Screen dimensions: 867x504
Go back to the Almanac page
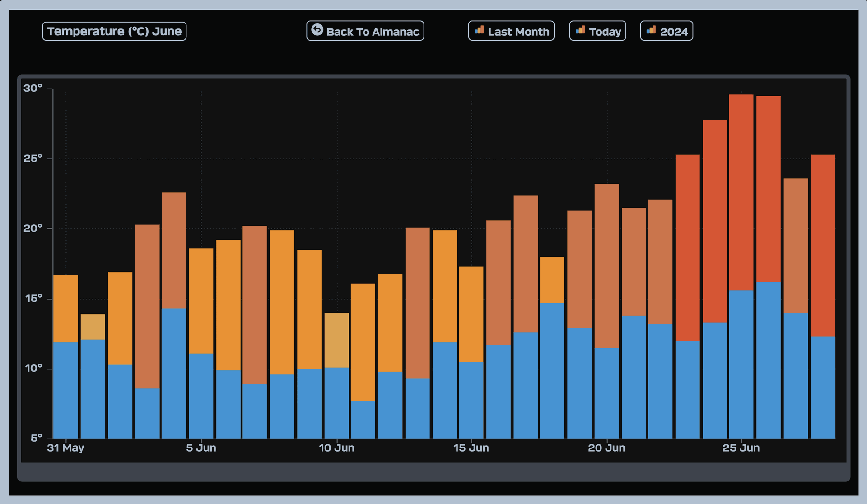coord(365,31)
